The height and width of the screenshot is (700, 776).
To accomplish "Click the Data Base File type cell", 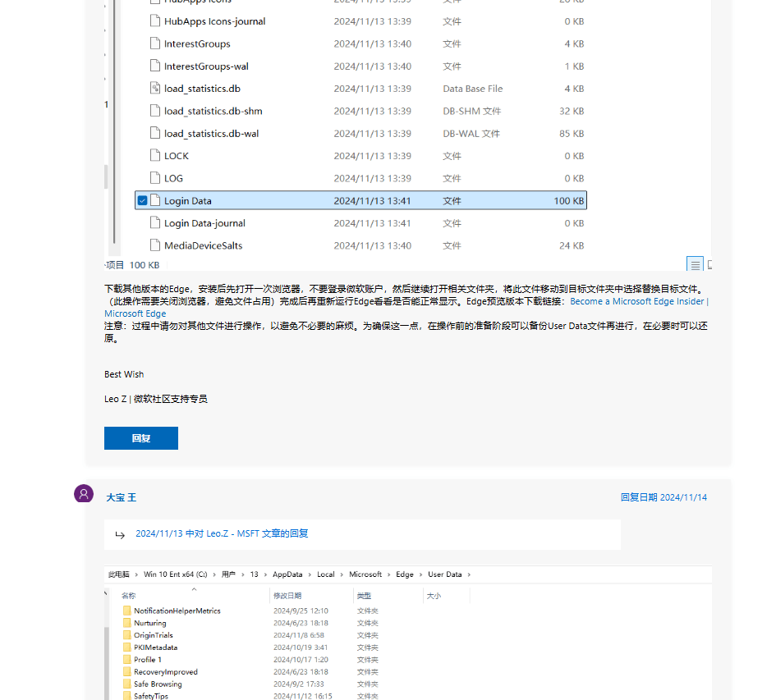I will coord(473,89).
